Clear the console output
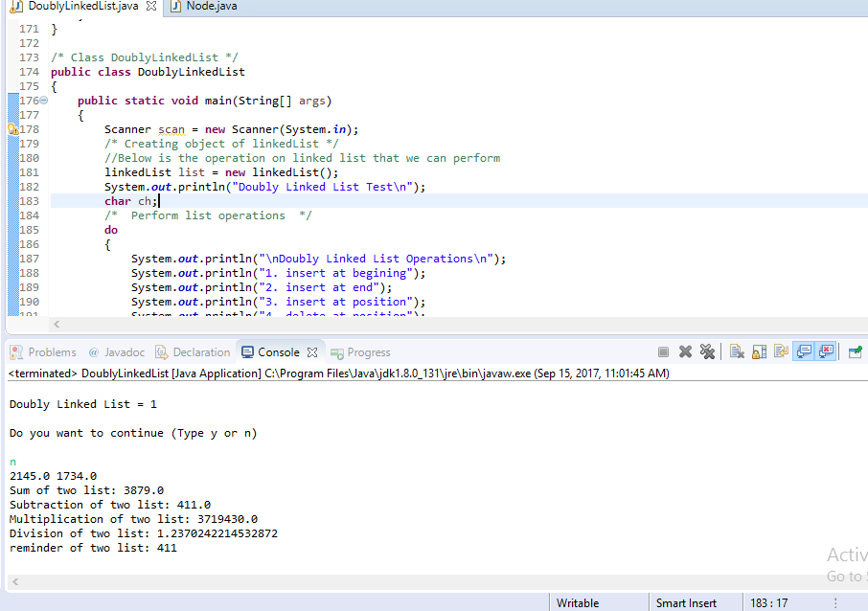Image resolution: width=868 pixels, height=611 pixels. [737, 352]
